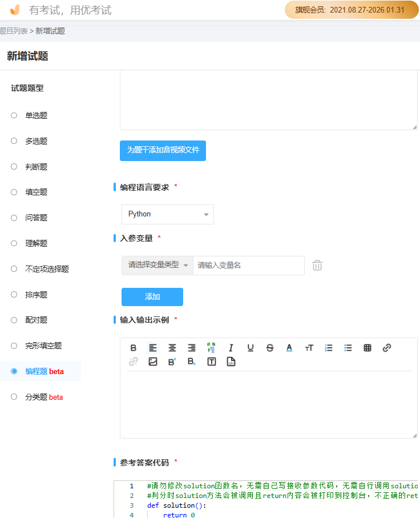Click the 新增试题 breadcrumb item
This screenshot has width=420, height=518.
(x=50, y=31)
